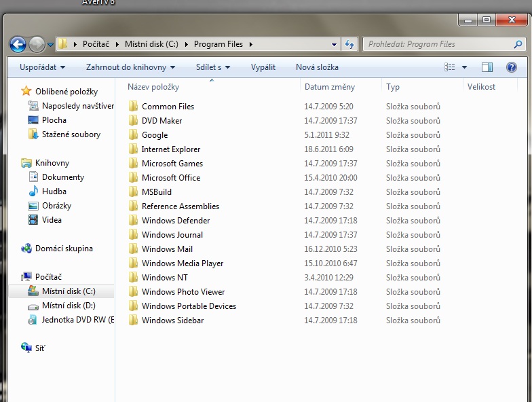Click the Reference Assemblies folder icon
Screen dimensions: 532x402
coord(133,206)
